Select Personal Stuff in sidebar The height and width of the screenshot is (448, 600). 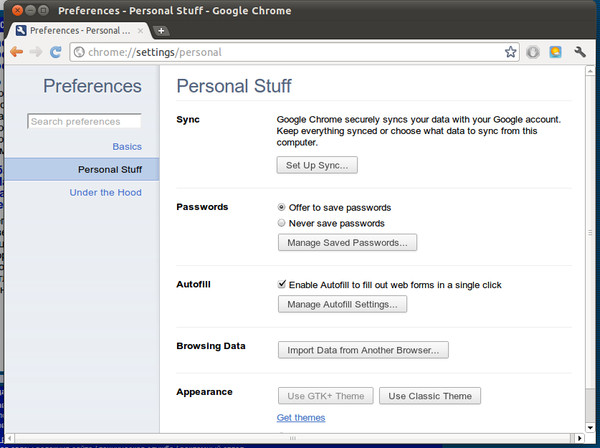(x=82, y=169)
